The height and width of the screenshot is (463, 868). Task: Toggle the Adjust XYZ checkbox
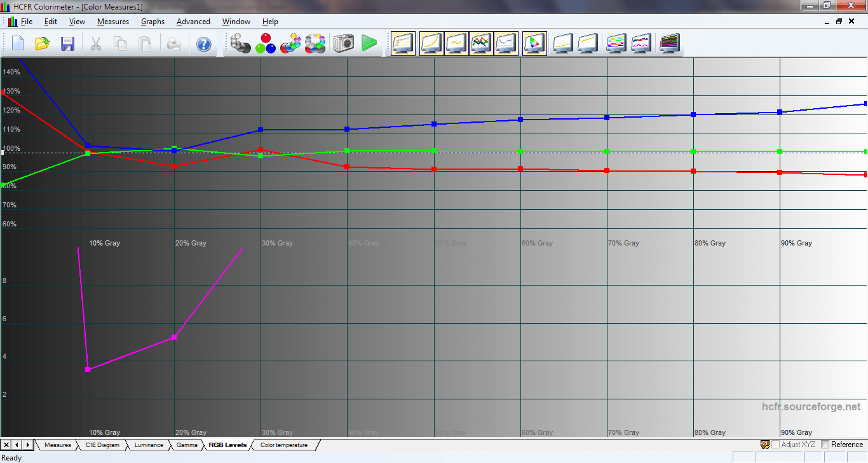pyautogui.click(x=776, y=445)
